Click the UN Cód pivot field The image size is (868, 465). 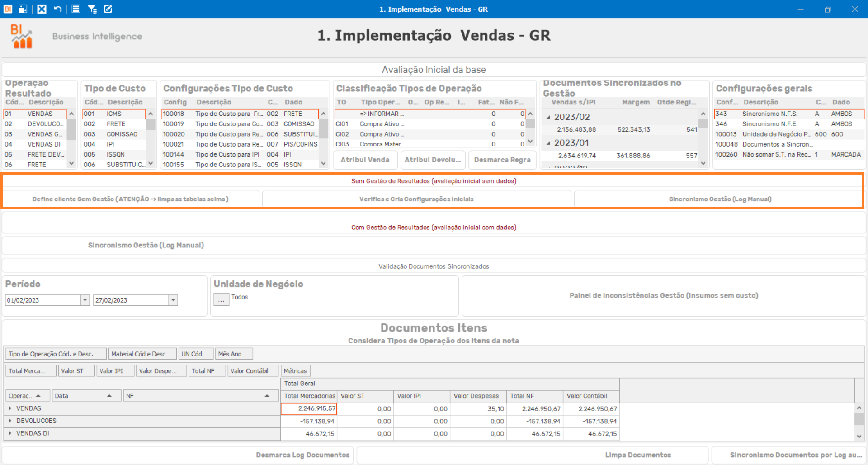196,354
